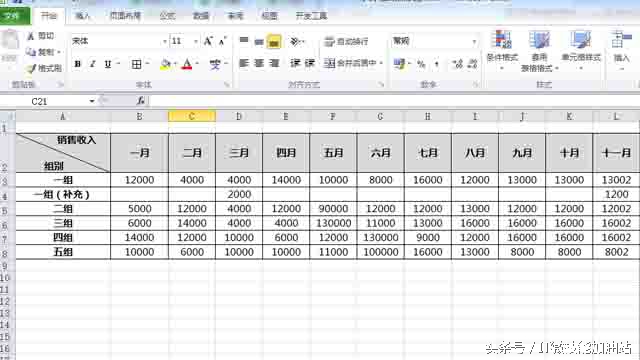Set middle vertical alignment
640x360 pixels.
click(259, 41)
